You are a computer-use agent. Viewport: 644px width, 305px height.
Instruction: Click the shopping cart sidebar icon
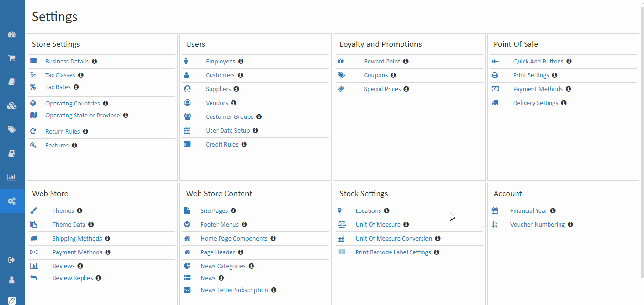point(12,58)
